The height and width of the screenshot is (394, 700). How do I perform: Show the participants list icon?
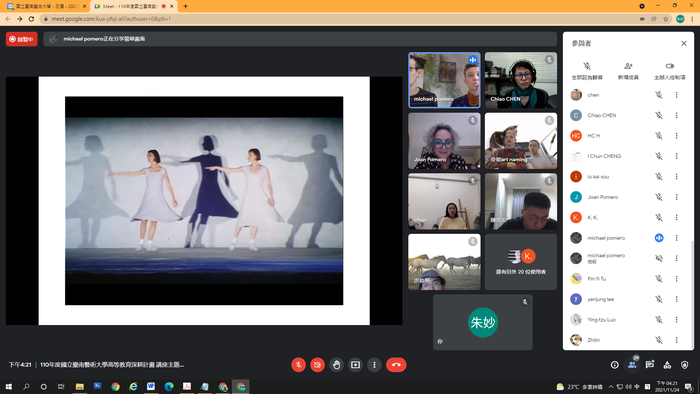coord(632,365)
